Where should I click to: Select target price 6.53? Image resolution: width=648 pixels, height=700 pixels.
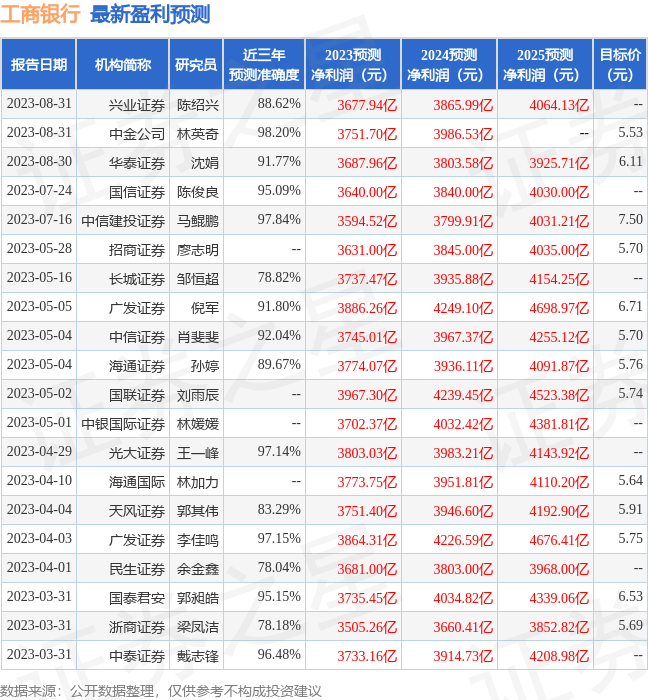[630, 596]
